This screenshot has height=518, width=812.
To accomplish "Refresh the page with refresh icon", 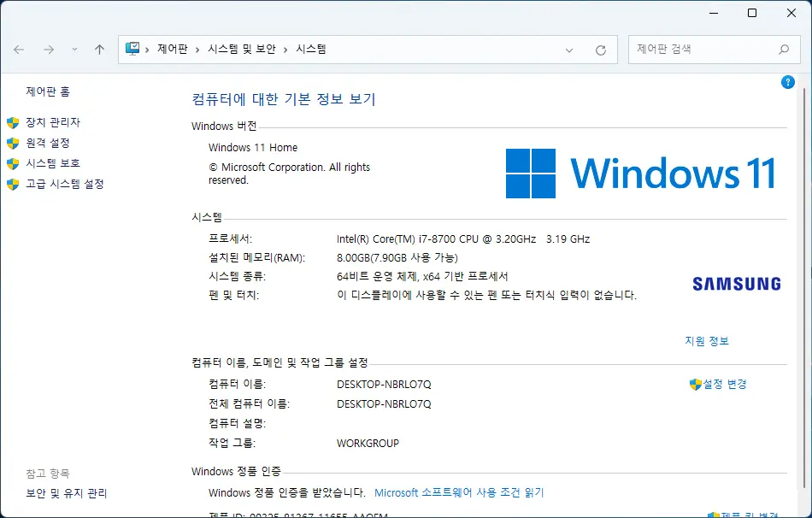I will pos(601,50).
